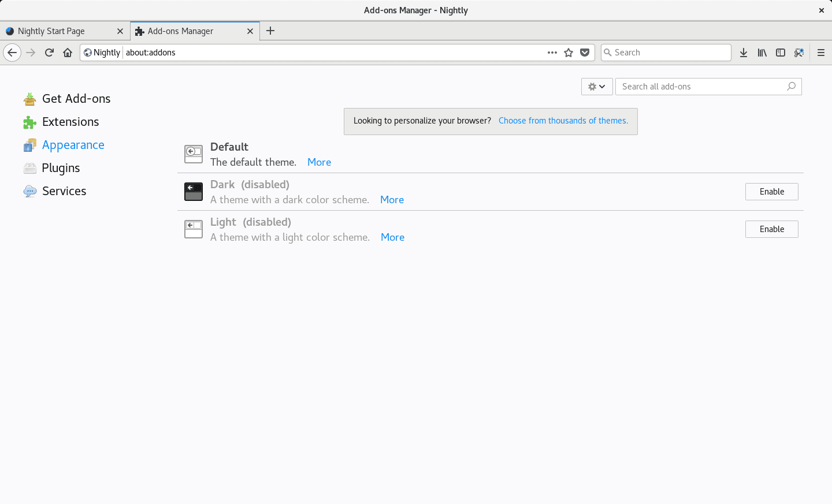Open page actions three-dot menu in URL bar
The image size is (832, 504).
tap(552, 53)
